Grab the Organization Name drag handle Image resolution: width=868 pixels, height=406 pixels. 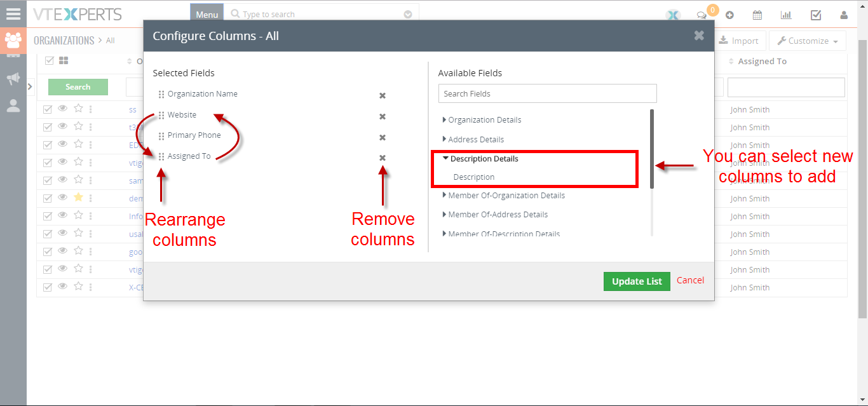pyautogui.click(x=161, y=95)
